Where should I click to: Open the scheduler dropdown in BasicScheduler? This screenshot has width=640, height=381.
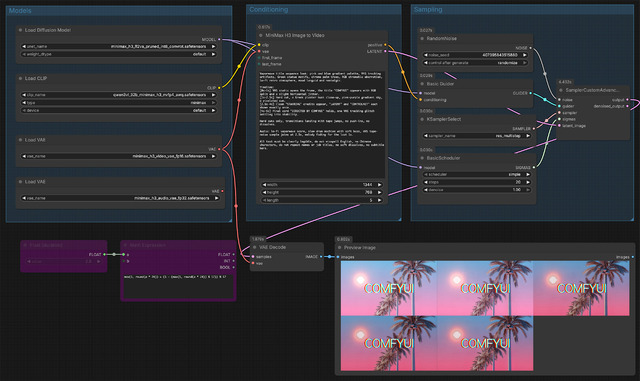[477, 174]
